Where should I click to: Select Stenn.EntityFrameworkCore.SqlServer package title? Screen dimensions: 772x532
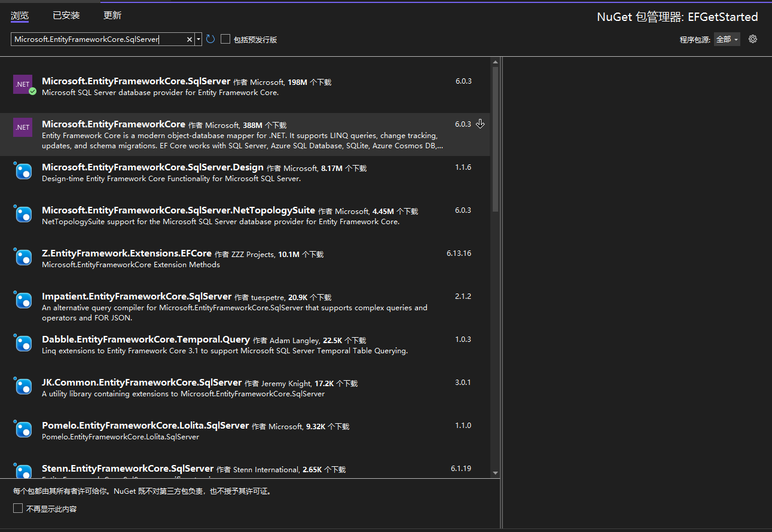tap(127, 469)
